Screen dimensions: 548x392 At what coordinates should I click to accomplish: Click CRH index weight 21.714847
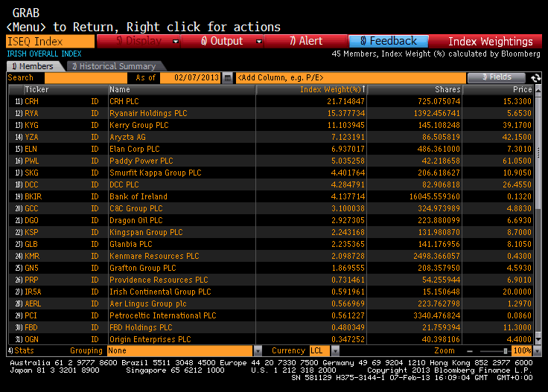tap(345, 102)
